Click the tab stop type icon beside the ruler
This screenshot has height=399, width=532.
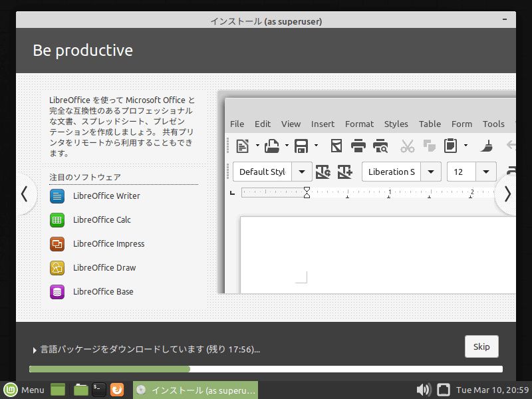(232, 193)
